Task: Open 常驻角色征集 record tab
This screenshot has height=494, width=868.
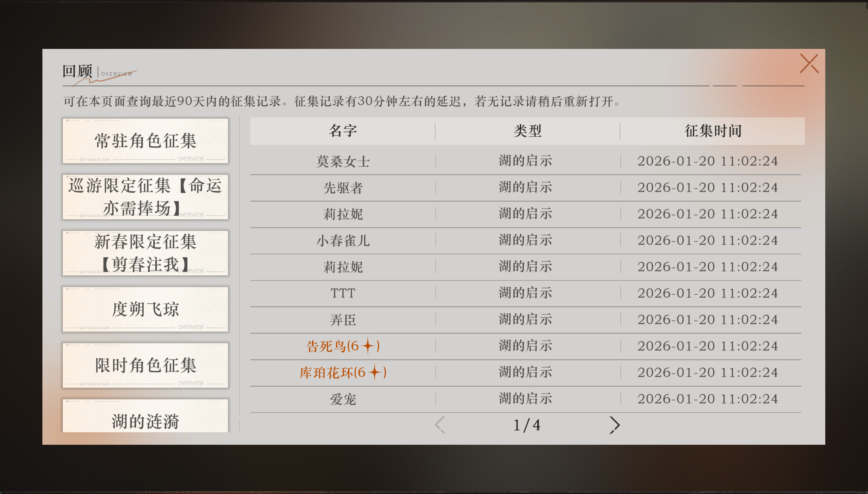Action: (145, 141)
